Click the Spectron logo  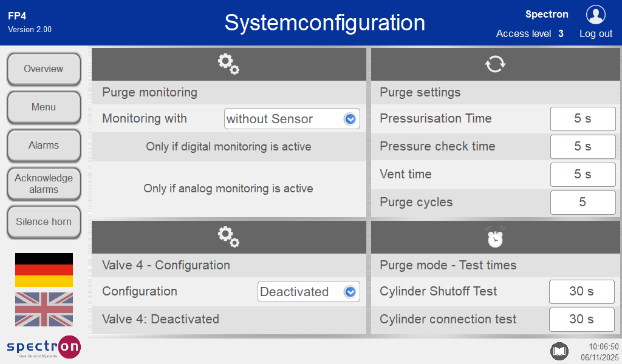[x=44, y=347]
